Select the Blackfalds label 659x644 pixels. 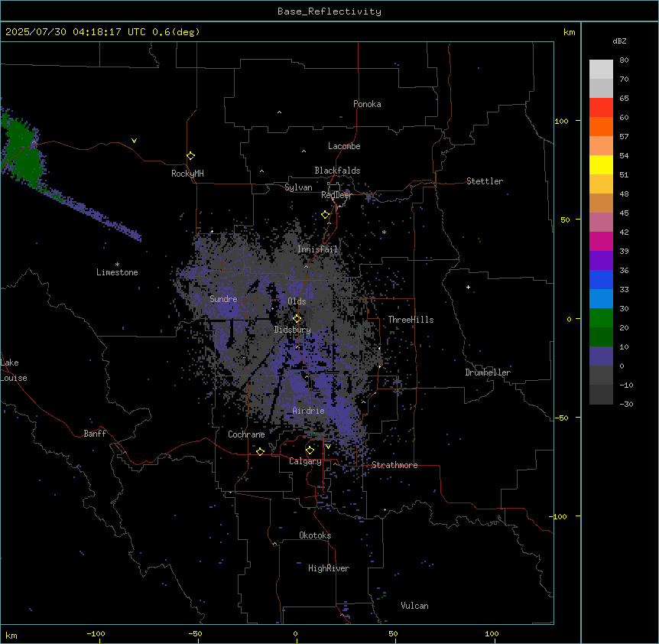pyautogui.click(x=337, y=171)
